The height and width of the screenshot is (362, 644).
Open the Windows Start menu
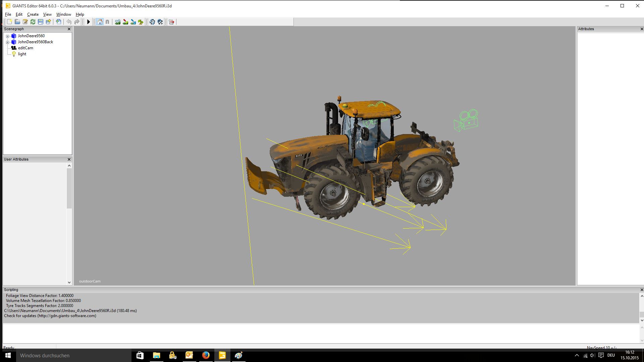pyautogui.click(x=8, y=355)
